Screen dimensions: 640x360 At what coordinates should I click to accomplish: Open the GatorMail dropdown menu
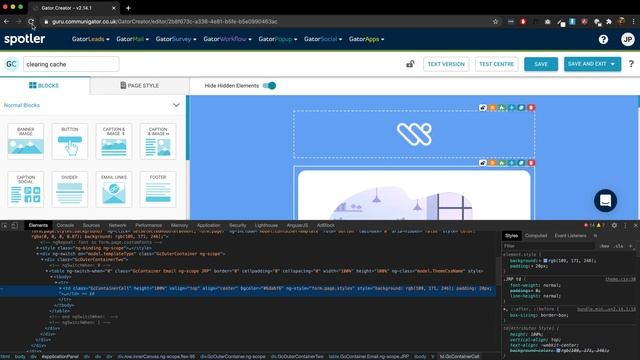132,39
